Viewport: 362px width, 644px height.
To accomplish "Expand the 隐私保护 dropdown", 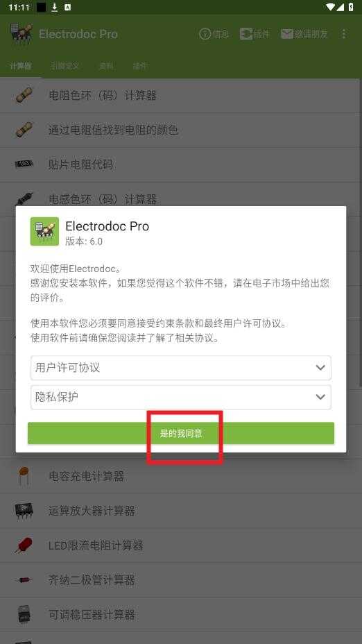I will pos(181,397).
